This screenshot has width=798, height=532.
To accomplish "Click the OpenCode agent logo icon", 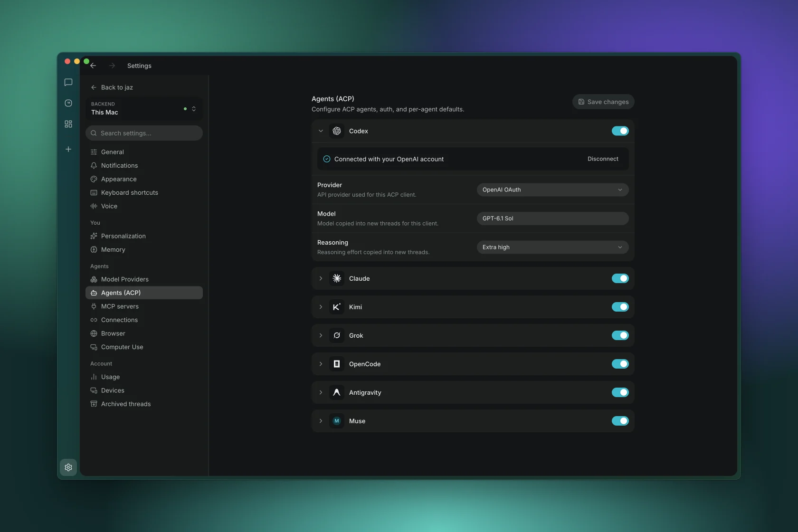I will coord(337,364).
